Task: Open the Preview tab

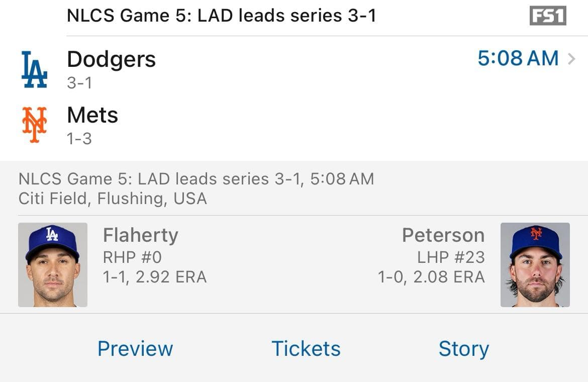Action: (135, 348)
